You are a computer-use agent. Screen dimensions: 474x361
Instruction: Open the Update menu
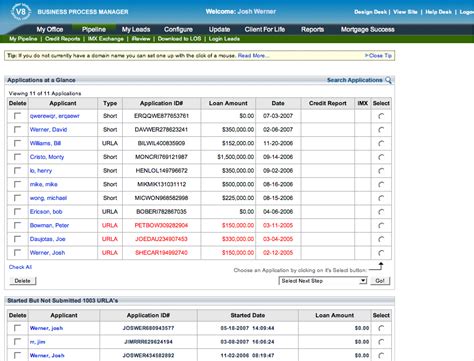tap(219, 29)
